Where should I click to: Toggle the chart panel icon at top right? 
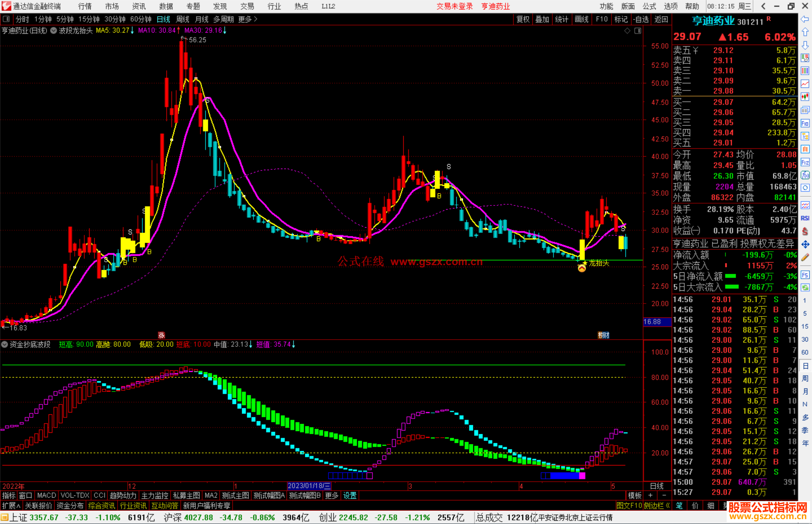click(638, 31)
